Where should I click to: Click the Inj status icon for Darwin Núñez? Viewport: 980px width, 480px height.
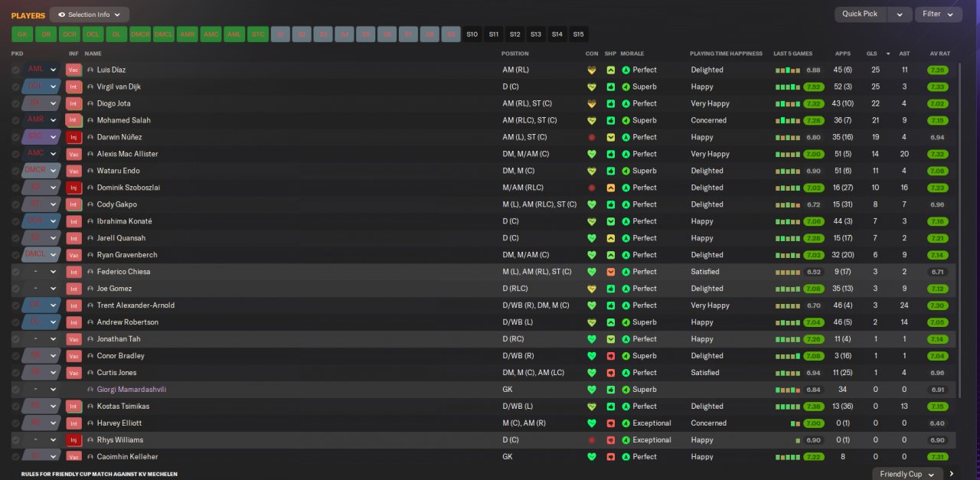click(73, 137)
